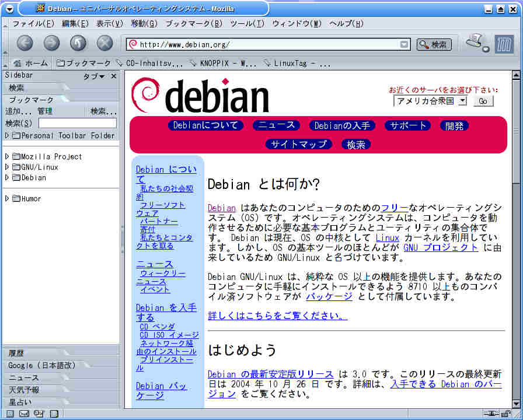Switch to the 検索 sidebar tab
523x420 pixels.
click(36, 88)
